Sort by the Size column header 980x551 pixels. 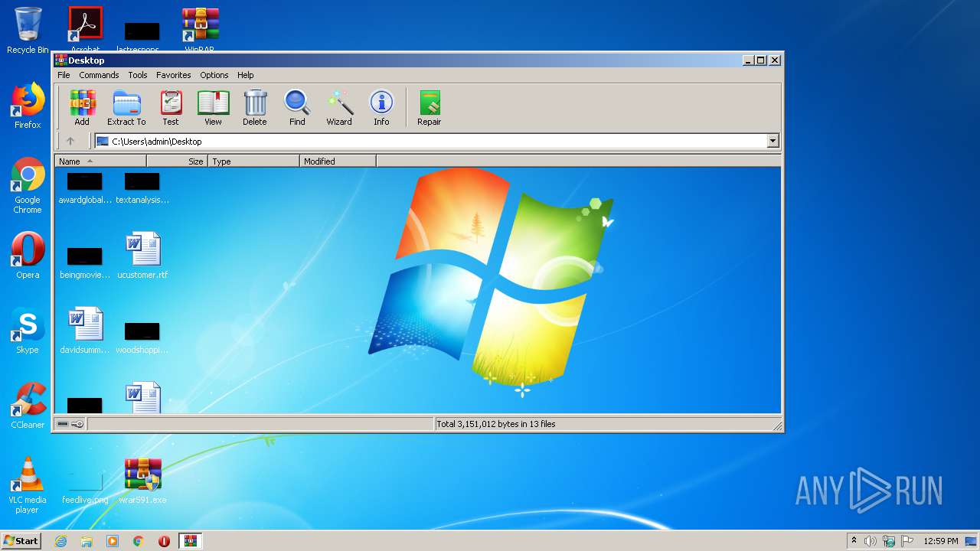[177, 161]
